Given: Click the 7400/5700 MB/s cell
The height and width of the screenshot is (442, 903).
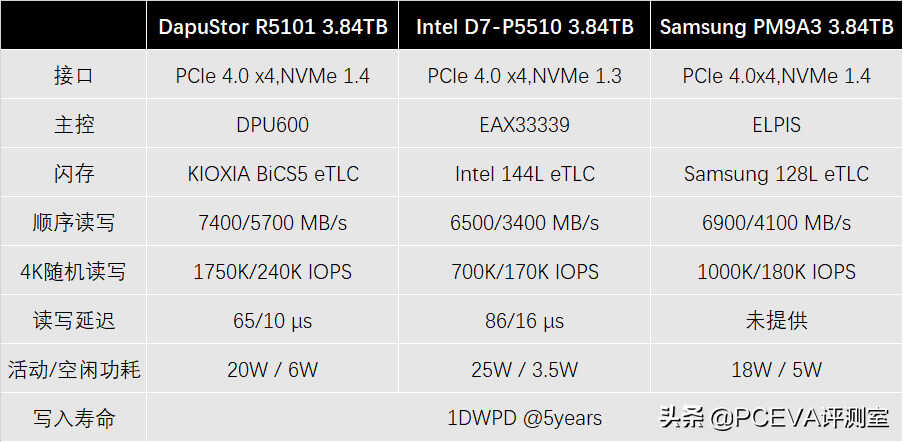Looking at the screenshot, I should point(272,222).
